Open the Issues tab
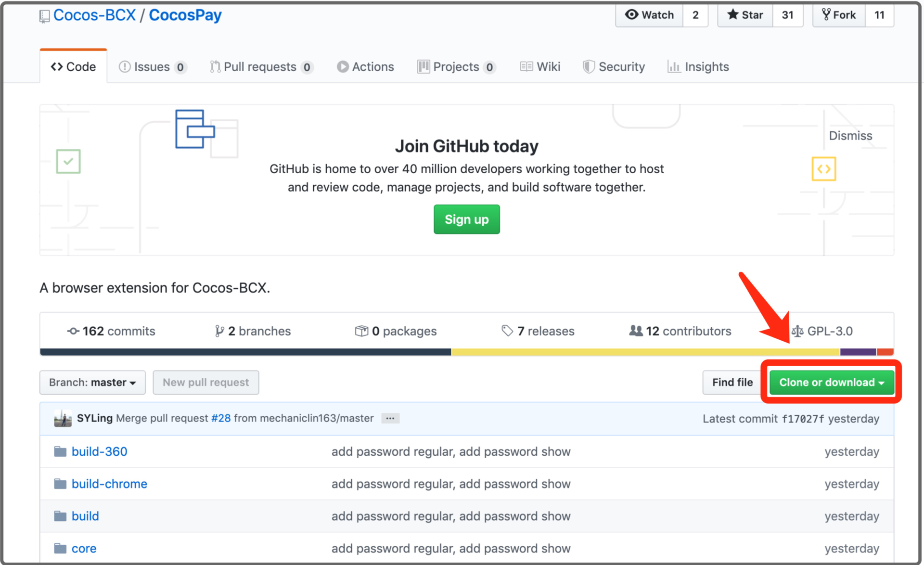 click(153, 67)
